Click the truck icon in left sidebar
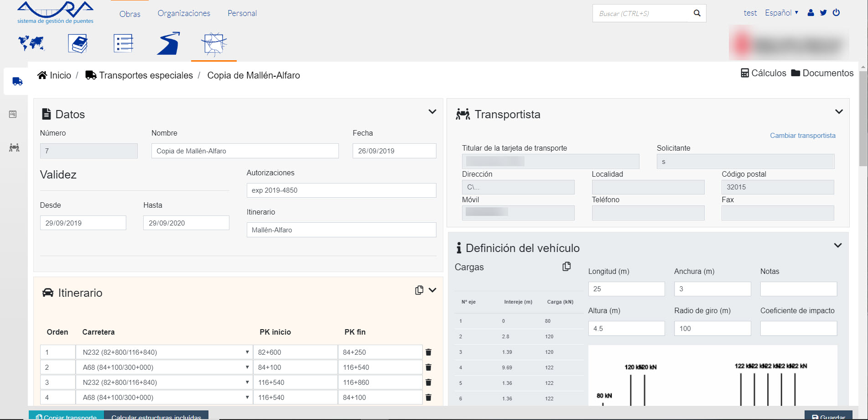This screenshot has height=420, width=868. tap(17, 81)
